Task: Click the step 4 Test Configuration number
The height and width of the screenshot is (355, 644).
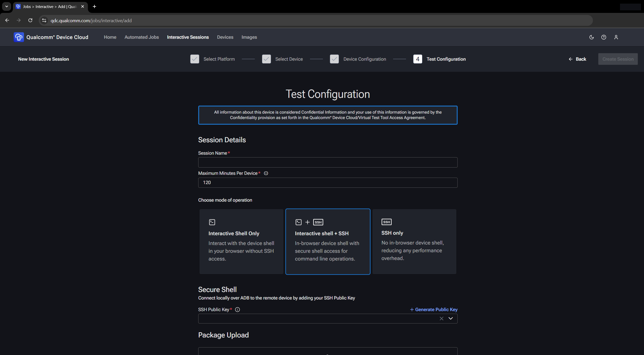Action: (418, 59)
